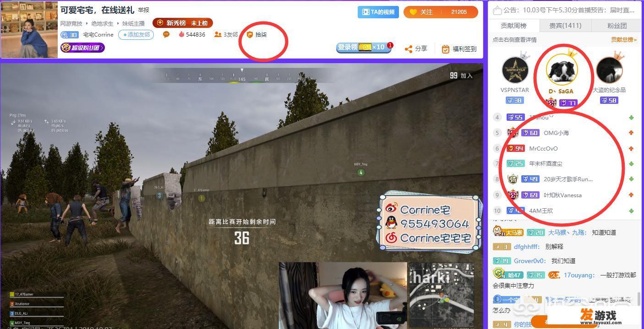The width and height of the screenshot is (644, 329).
Task: Click the up arrow beside OMG小海
Action: (x=631, y=133)
